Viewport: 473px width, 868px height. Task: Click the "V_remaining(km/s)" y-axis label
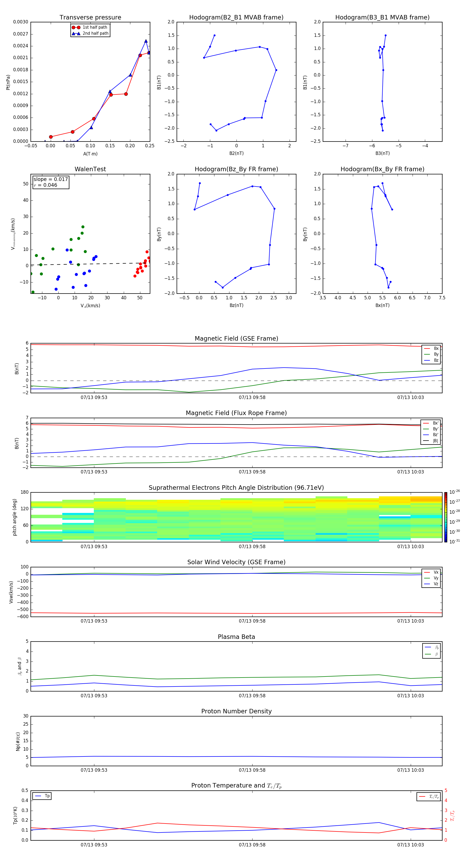tap(13, 234)
